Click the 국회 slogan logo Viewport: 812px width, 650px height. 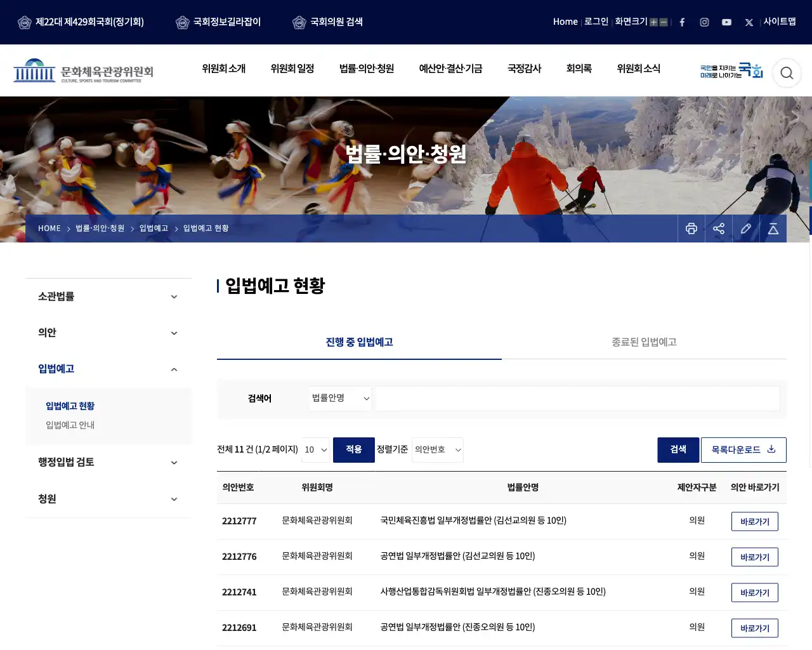coord(731,70)
